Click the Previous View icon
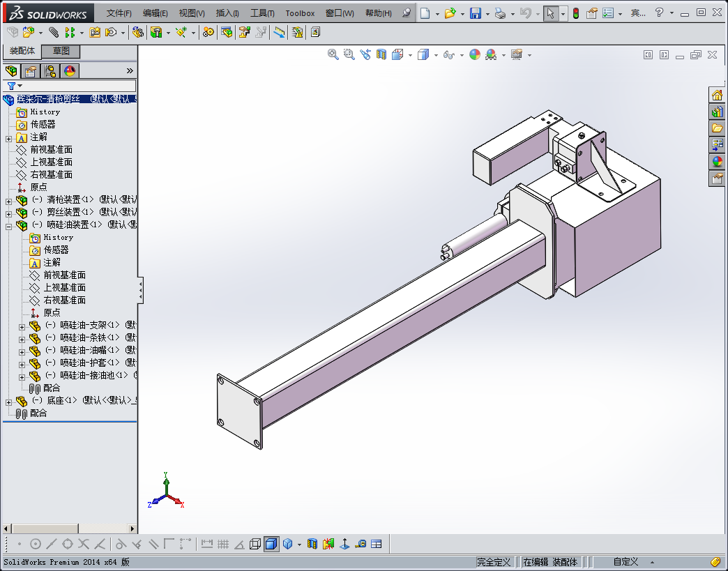Screen dimensions: 728x571 [365, 55]
